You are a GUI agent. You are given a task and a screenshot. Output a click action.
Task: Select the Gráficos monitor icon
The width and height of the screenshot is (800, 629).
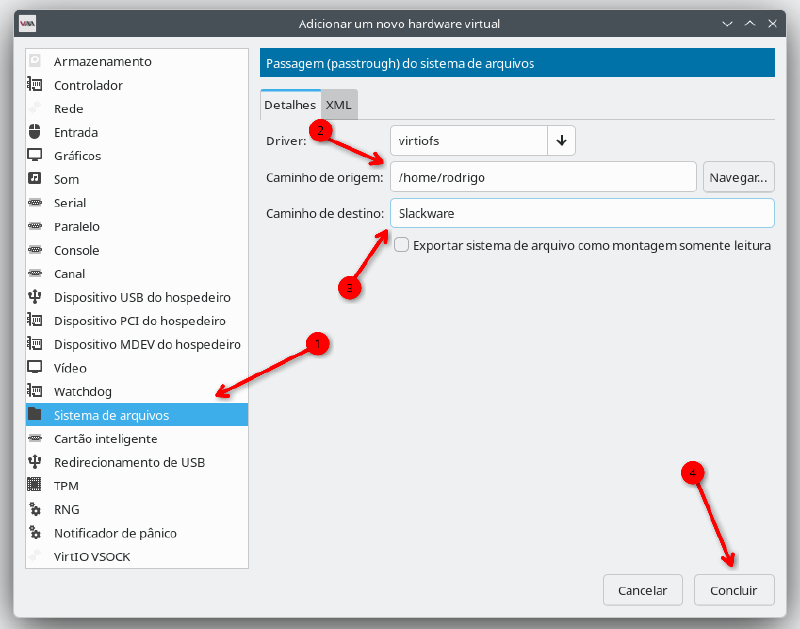pyautogui.click(x=35, y=156)
